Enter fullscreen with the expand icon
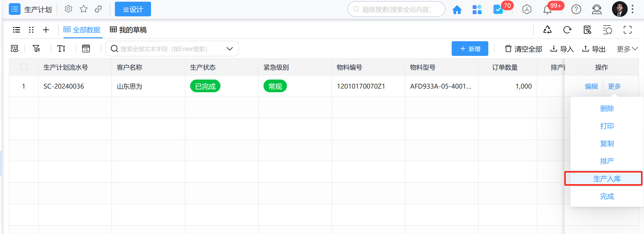Image resolution: width=644 pixels, height=234 pixels. click(x=627, y=30)
